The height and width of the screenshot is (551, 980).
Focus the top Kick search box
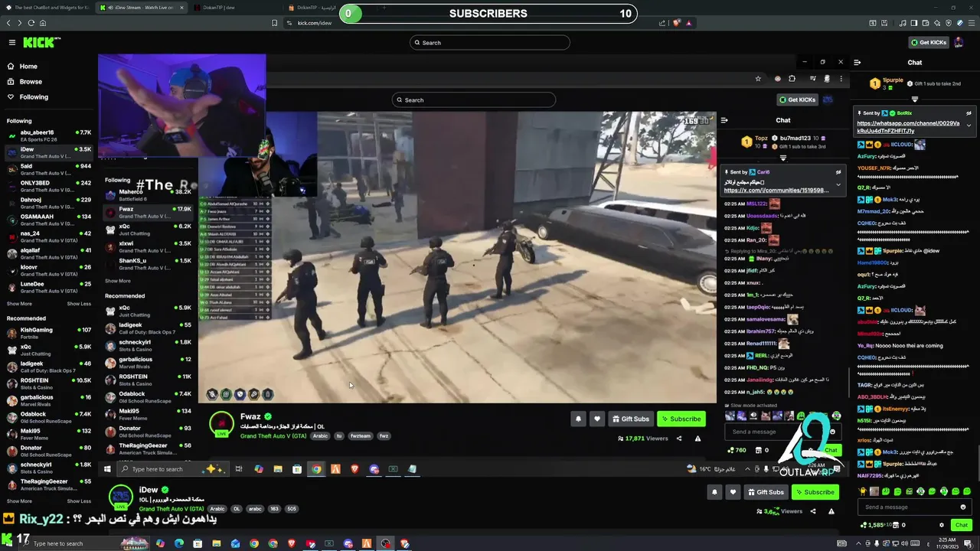click(x=490, y=43)
